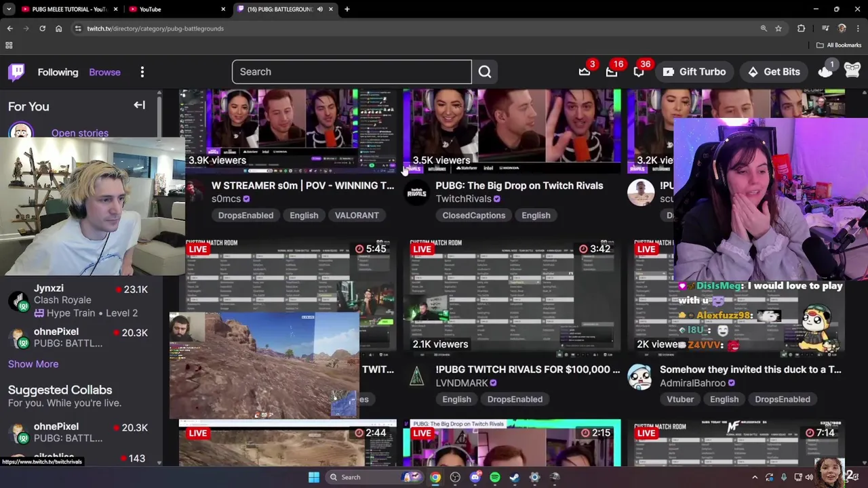The width and height of the screenshot is (868, 488).
Task: Bookmark this page with star icon
Action: pos(778,28)
